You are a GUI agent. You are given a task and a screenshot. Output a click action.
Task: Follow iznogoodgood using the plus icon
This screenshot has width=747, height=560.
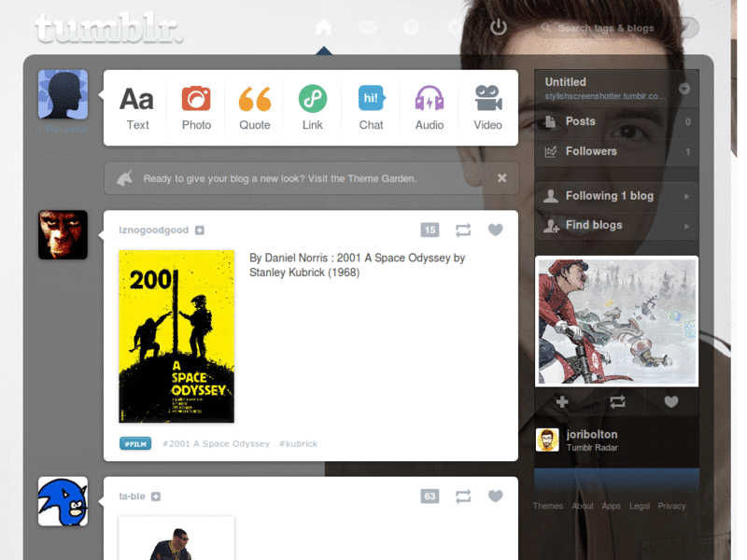(x=200, y=231)
